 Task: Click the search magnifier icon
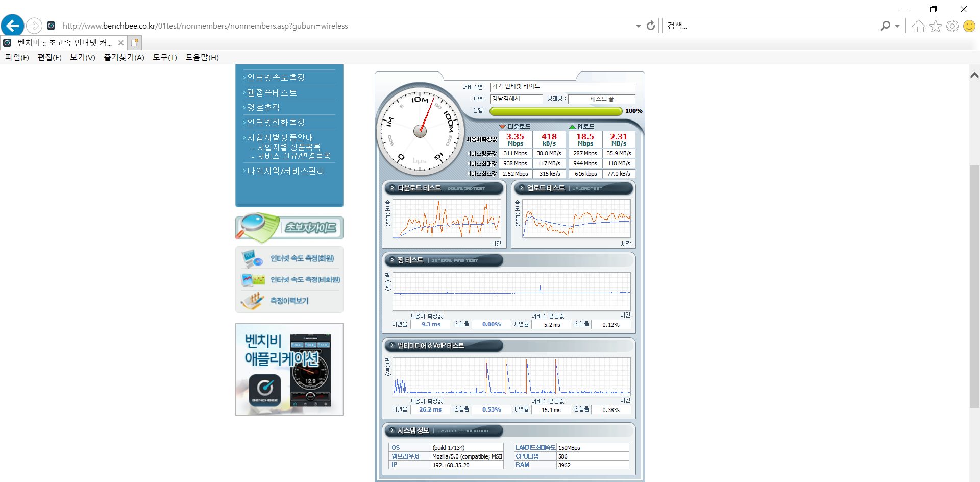(885, 26)
